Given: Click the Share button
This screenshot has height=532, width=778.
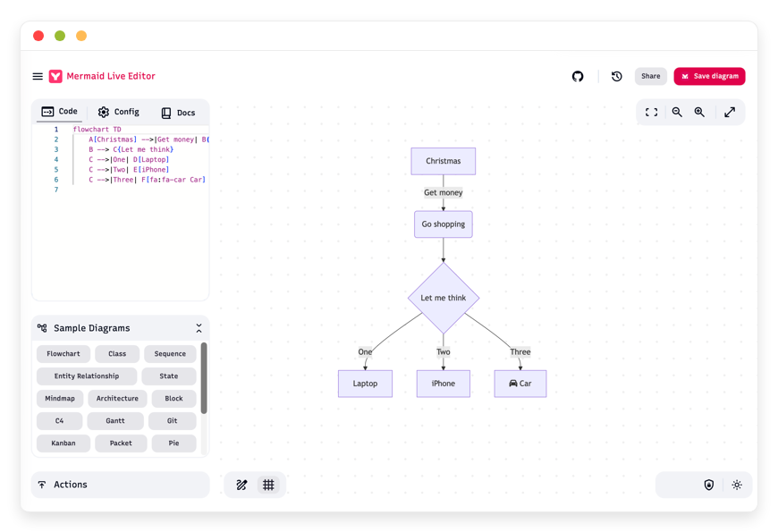Looking at the screenshot, I should click(x=650, y=76).
